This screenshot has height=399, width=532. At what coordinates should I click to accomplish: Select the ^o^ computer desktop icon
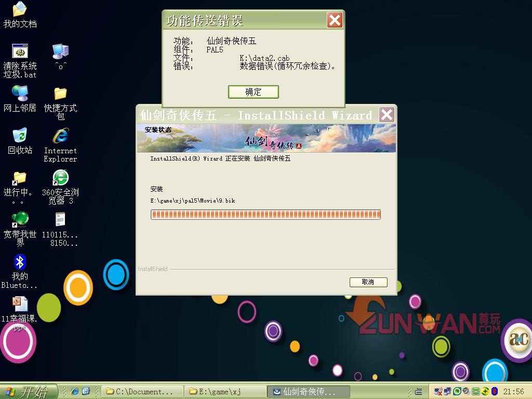(61, 57)
